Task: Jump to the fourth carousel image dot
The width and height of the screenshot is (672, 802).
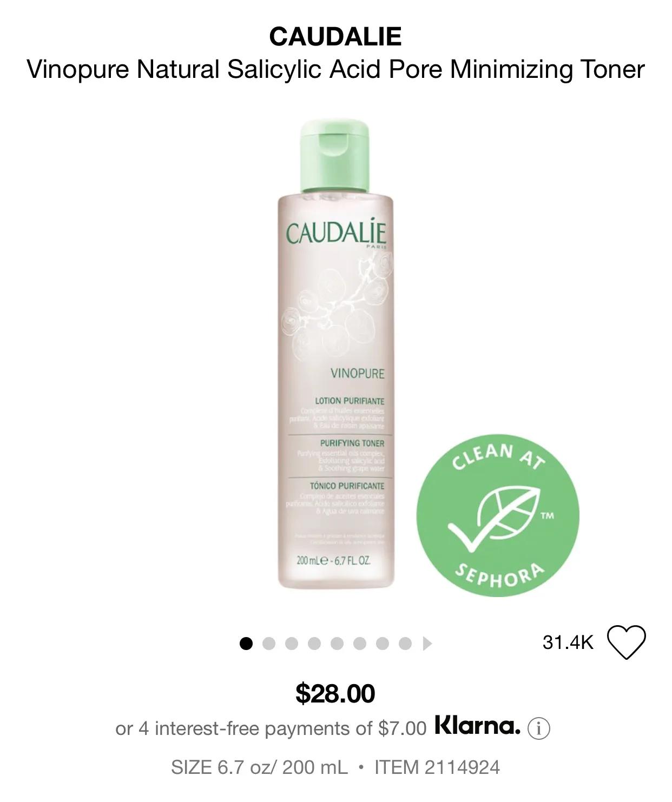Action: click(314, 644)
